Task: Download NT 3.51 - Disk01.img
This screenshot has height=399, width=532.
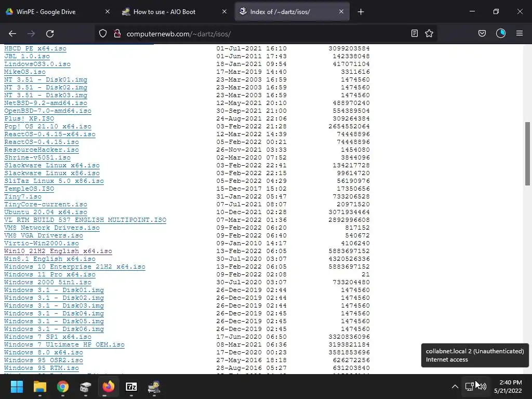Action: pyautogui.click(x=46, y=79)
